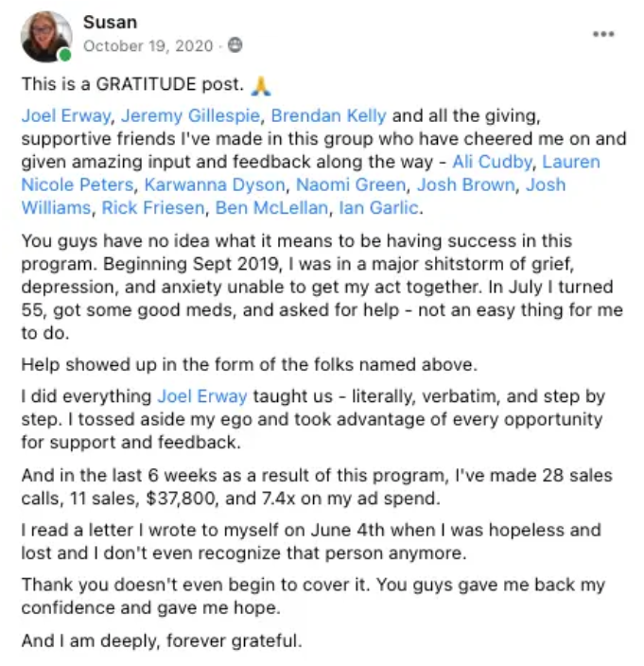Open Rick Friesen's tagged profile
Image resolution: width=644 pixels, height=666 pixels.
pyautogui.click(x=153, y=208)
